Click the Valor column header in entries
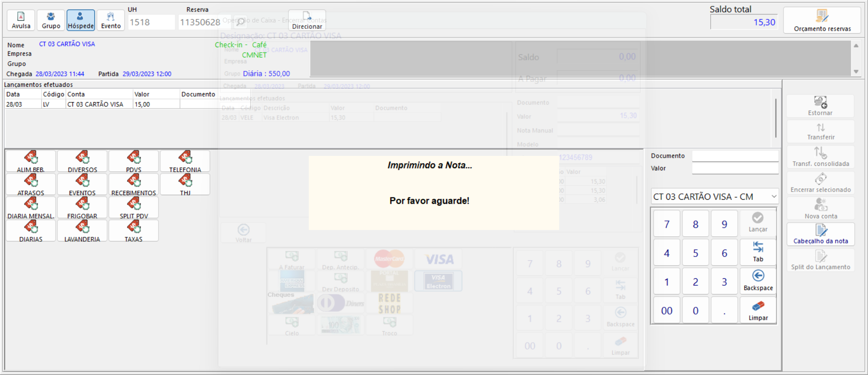This screenshot has height=375, width=868. pos(156,94)
